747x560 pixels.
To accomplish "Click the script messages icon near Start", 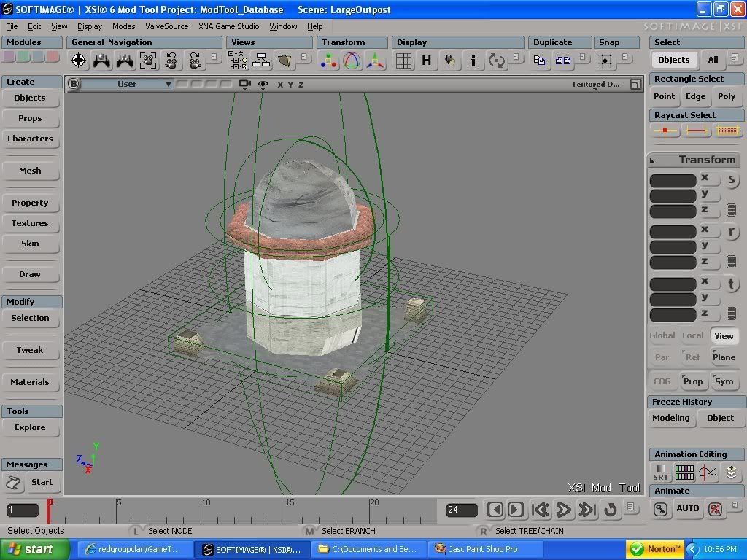I will 13,483.
